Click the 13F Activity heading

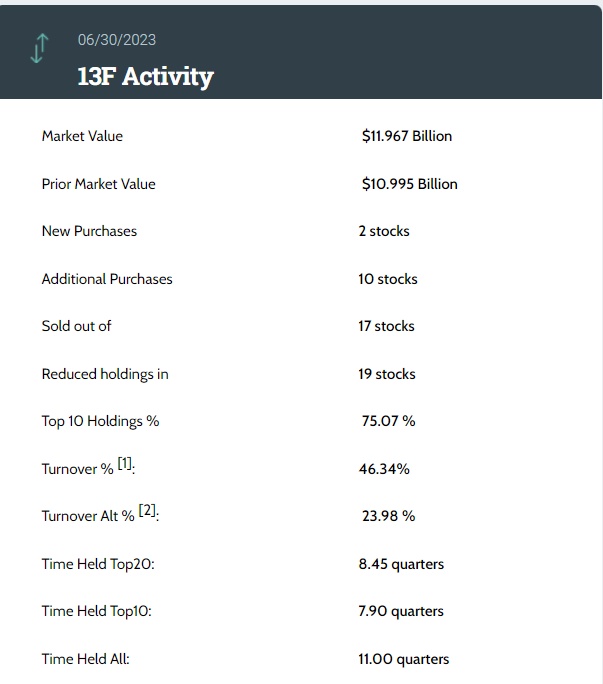(x=145, y=77)
